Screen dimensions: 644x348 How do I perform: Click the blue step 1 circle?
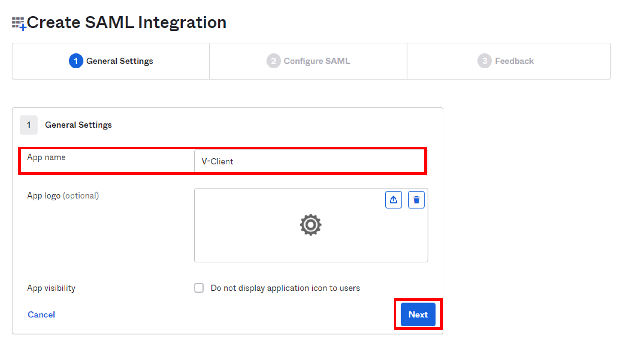(76, 61)
